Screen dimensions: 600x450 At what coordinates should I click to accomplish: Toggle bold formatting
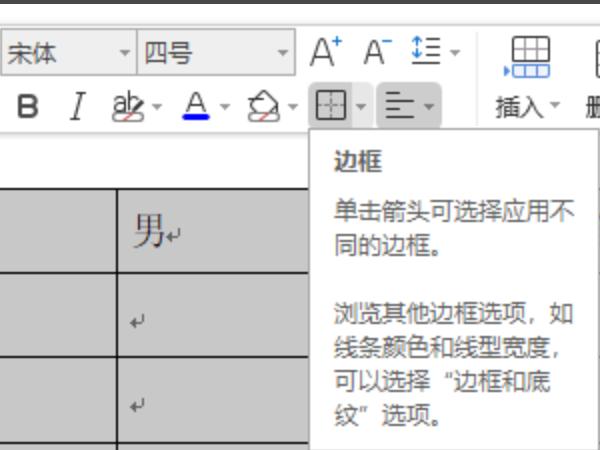(28, 106)
